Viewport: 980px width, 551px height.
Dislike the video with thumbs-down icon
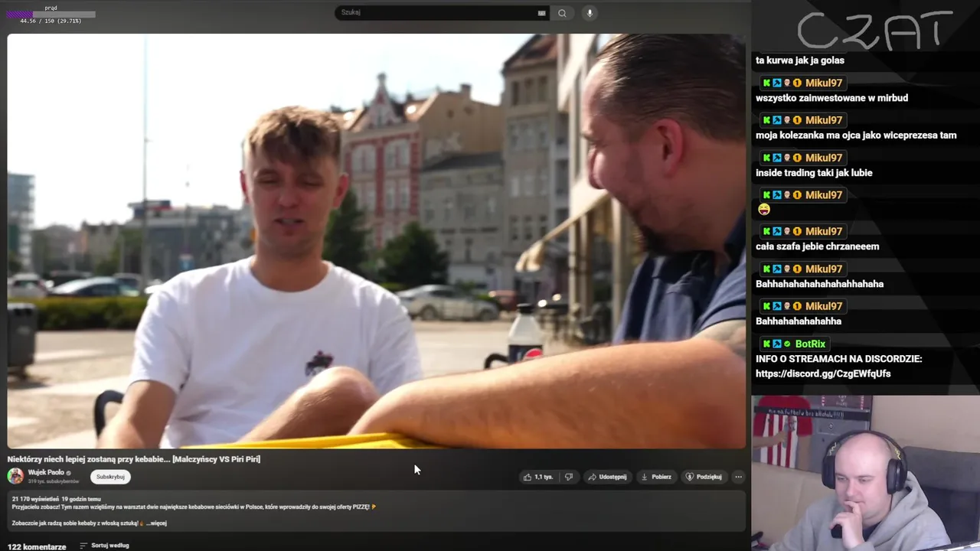click(x=569, y=477)
